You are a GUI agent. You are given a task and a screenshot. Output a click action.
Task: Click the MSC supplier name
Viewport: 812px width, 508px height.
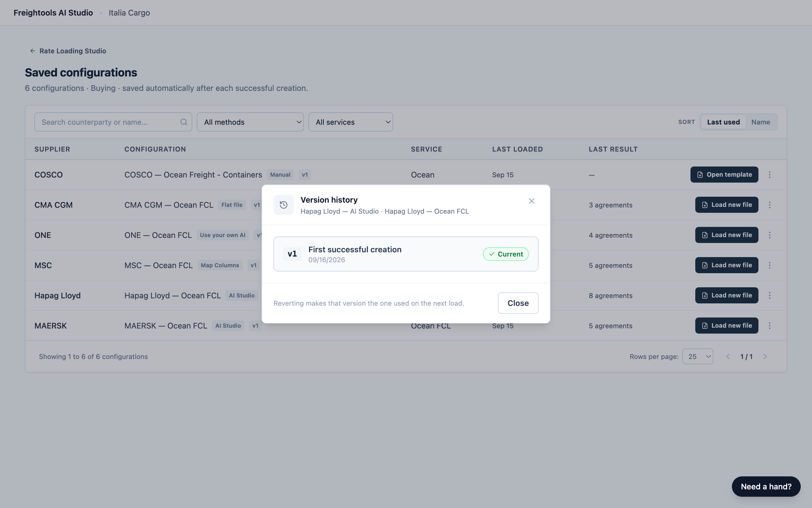[x=43, y=265]
